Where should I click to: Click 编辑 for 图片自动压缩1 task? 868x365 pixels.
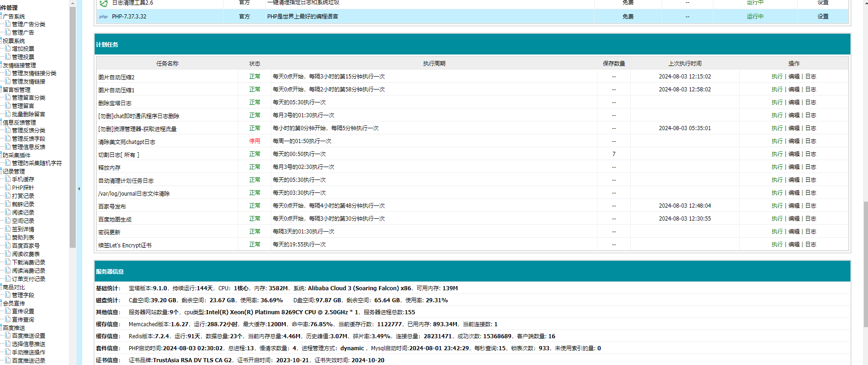click(x=794, y=90)
